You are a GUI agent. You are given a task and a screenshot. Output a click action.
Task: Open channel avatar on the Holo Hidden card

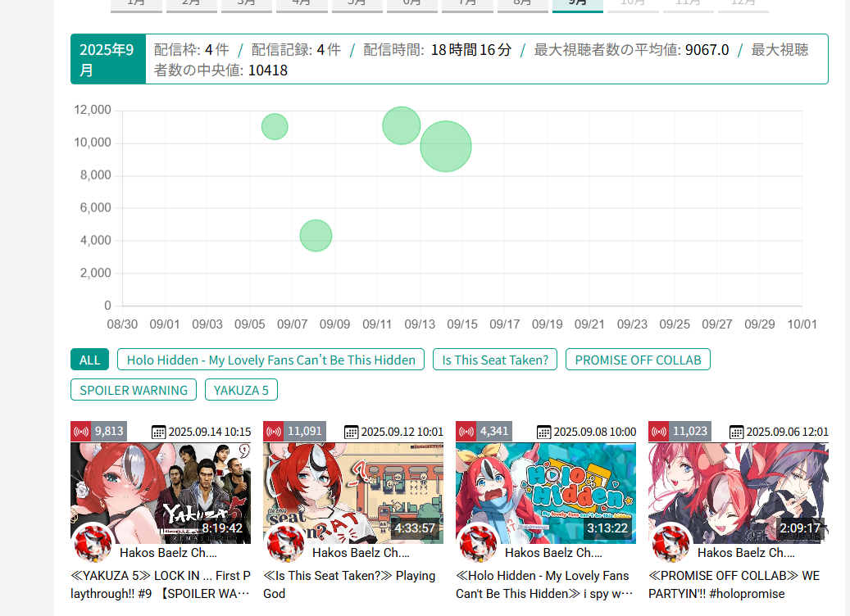478,542
